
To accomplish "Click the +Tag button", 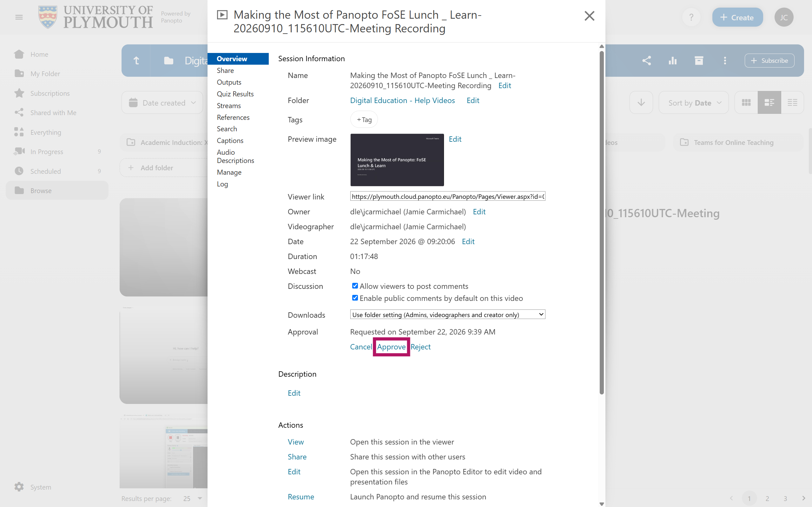I will tap(364, 120).
